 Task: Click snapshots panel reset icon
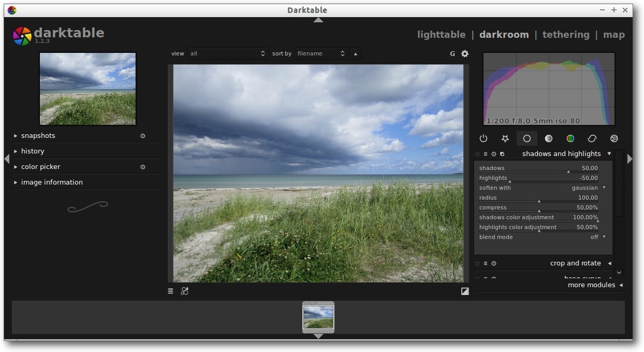point(143,136)
